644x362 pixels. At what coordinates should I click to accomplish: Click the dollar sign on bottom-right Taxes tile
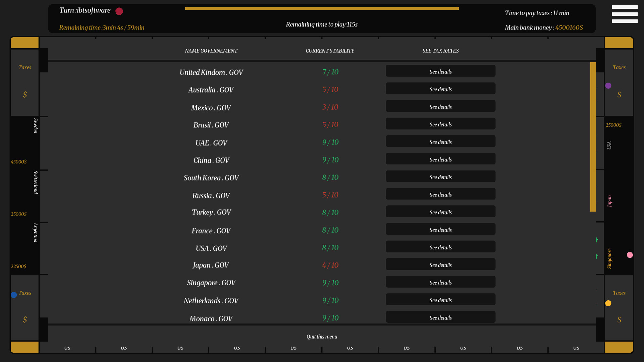click(x=619, y=320)
